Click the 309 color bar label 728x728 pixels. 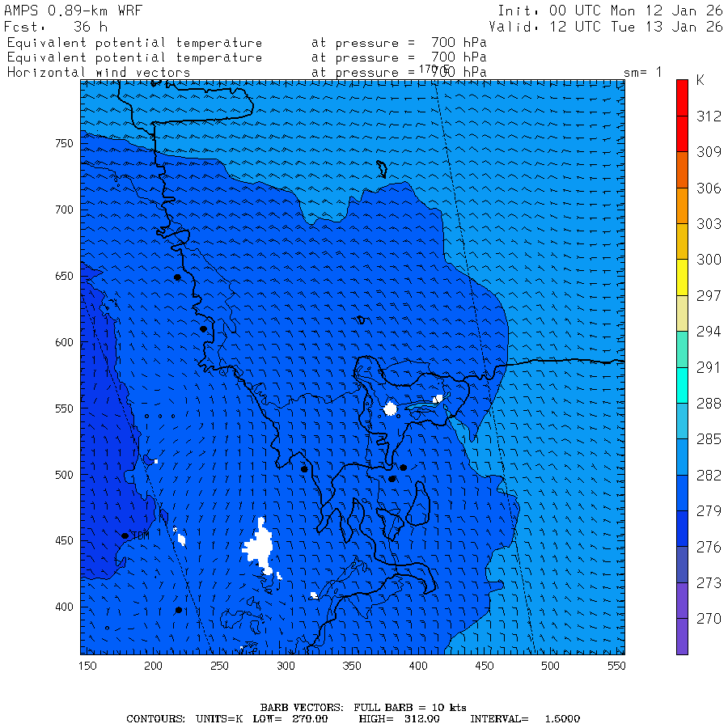tap(709, 152)
